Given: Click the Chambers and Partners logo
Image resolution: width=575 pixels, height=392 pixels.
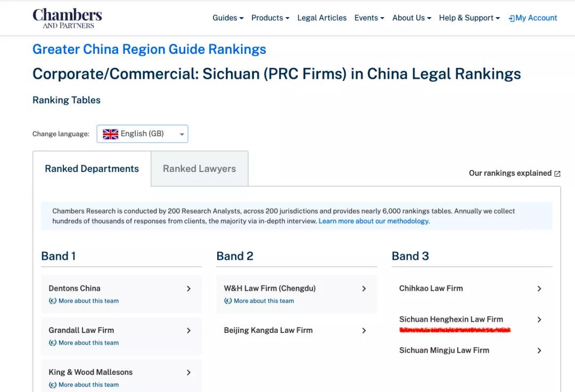Looking at the screenshot, I should [x=67, y=18].
